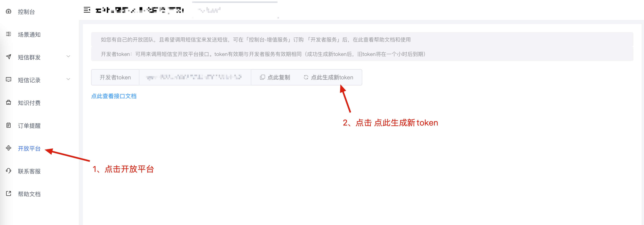Click 点此生成新token button
The width and height of the screenshot is (644, 225).
pos(328,77)
